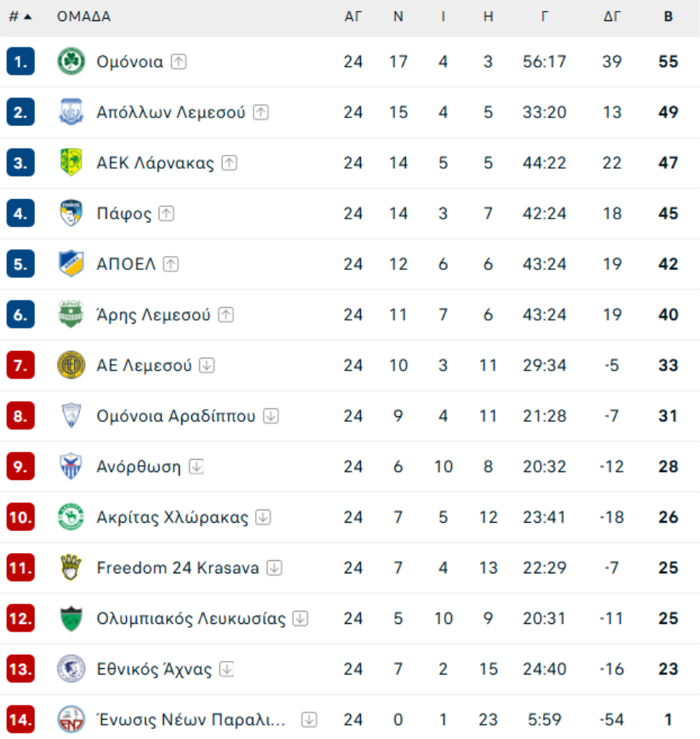700x739 pixels.
Task: Click the Ανόρθωση team crest
Action: click(71, 466)
